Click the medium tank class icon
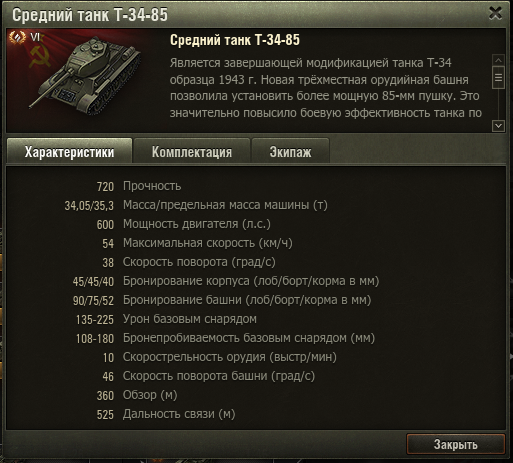The width and height of the screenshot is (513, 463). tap(17, 37)
